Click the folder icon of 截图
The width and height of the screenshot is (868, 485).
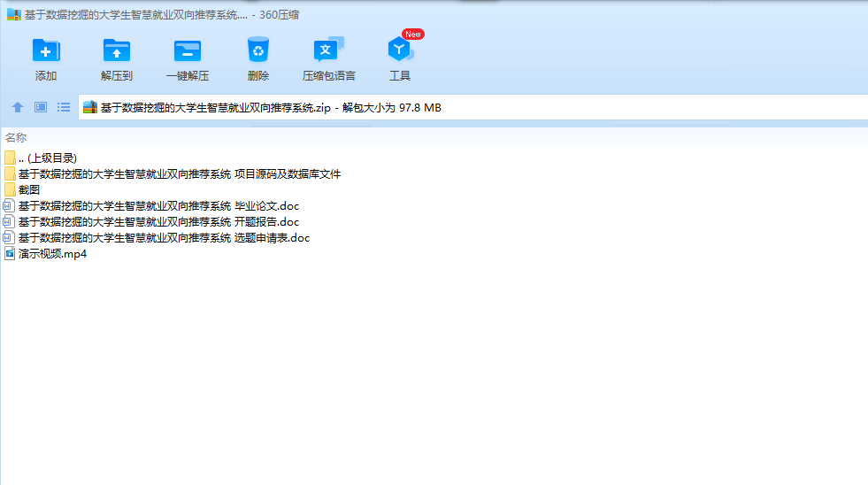10,190
